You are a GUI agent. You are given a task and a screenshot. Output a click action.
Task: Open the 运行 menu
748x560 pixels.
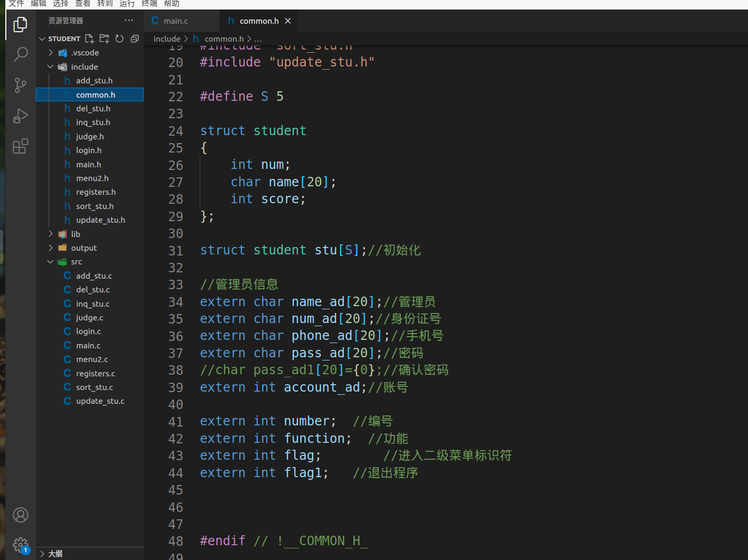[127, 4]
